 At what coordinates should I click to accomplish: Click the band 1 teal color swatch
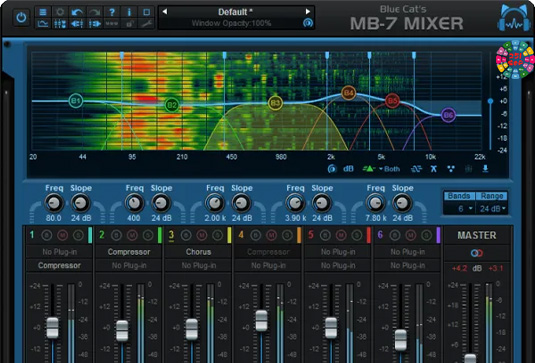click(x=90, y=235)
